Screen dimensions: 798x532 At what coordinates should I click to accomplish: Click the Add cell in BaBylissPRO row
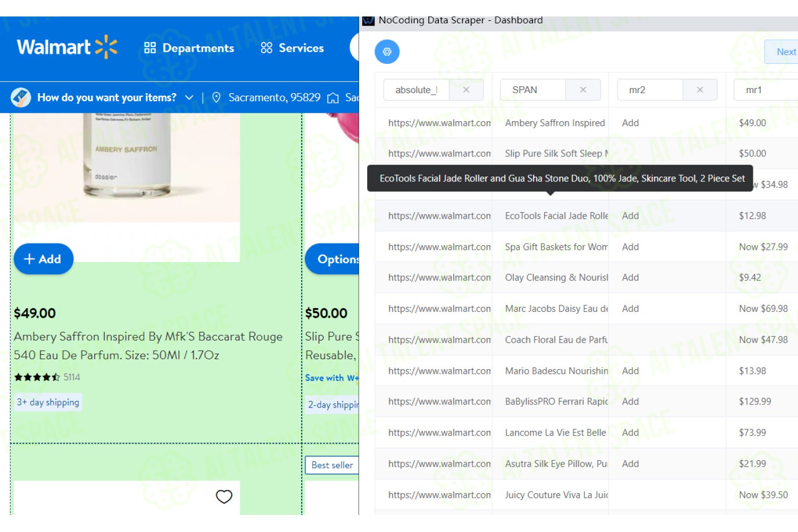pyautogui.click(x=667, y=402)
